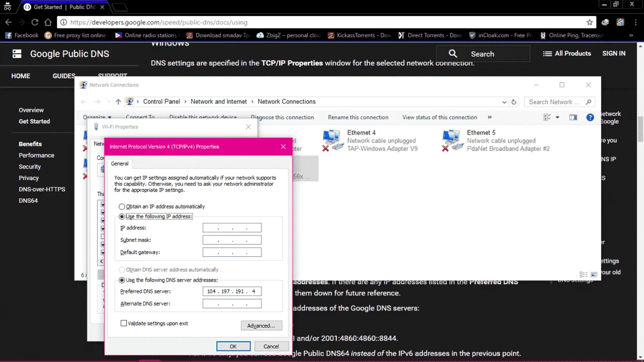Open the inCloak.com bookmark
This screenshot has height=362, width=644.
point(501,35)
